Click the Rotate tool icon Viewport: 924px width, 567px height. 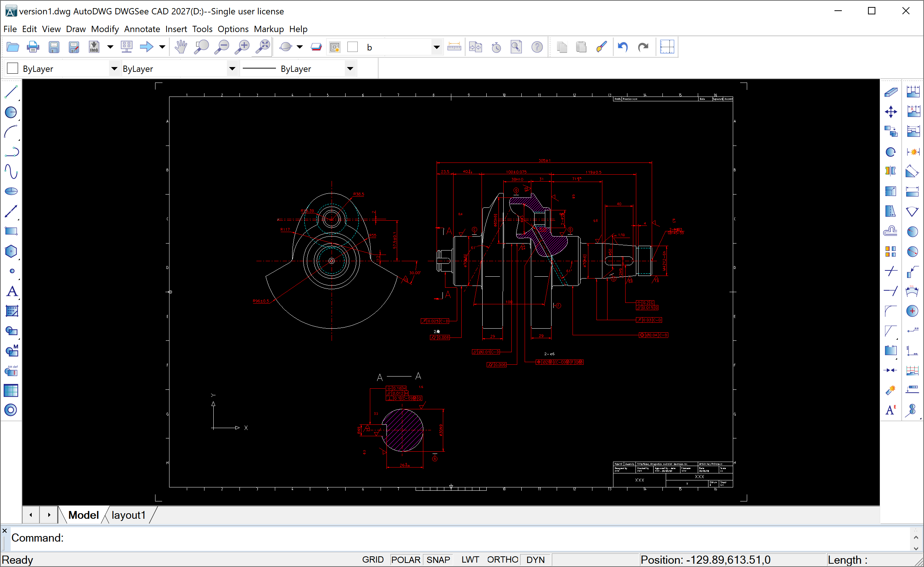[890, 152]
